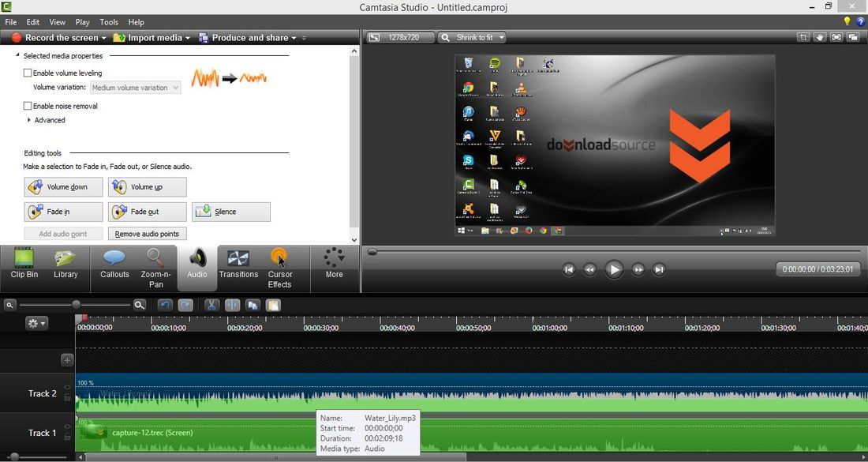Open the Library tab
Viewport: 868px width, 462px height.
tap(65, 264)
